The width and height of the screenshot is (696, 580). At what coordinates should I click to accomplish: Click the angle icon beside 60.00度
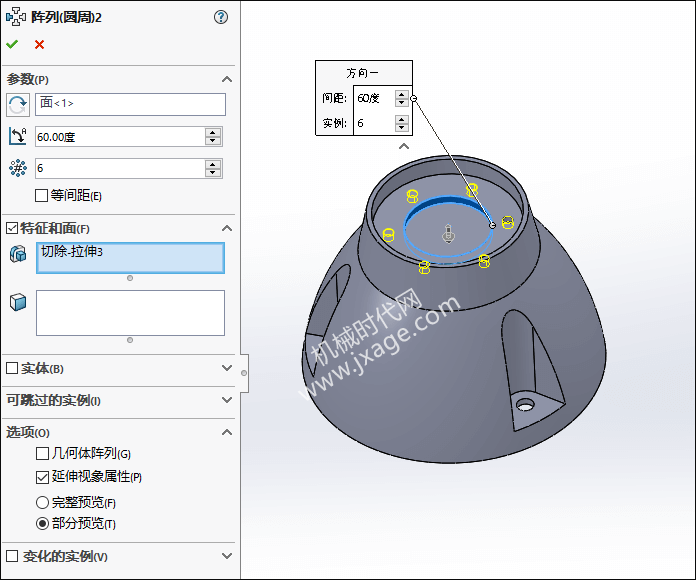coord(18,136)
